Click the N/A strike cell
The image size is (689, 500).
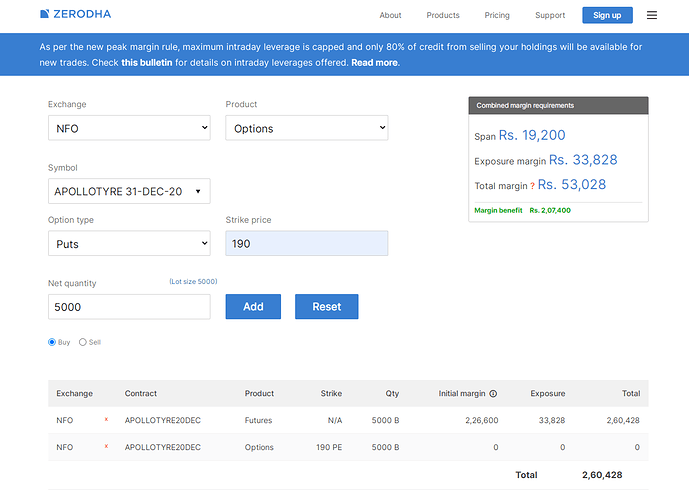click(x=335, y=420)
